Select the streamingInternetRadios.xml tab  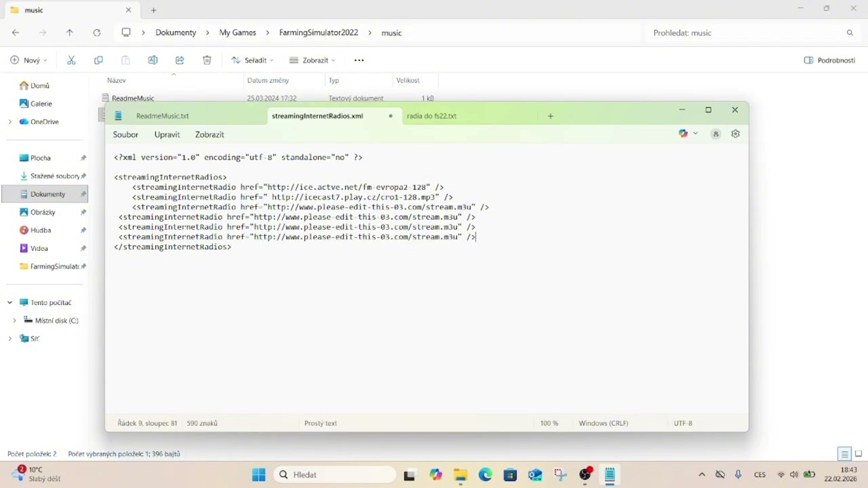click(317, 116)
